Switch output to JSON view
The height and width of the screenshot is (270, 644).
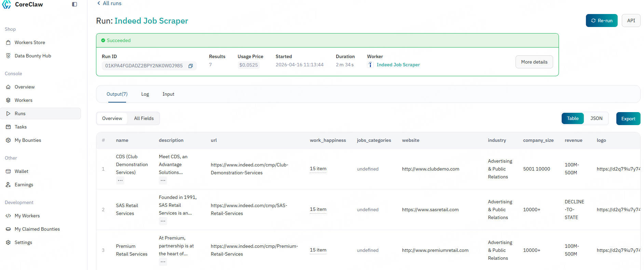(596, 118)
